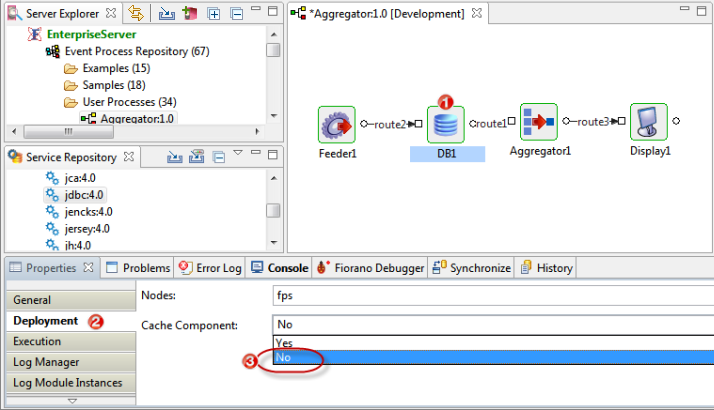Click the Link with Editor arrows icon

click(135, 13)
